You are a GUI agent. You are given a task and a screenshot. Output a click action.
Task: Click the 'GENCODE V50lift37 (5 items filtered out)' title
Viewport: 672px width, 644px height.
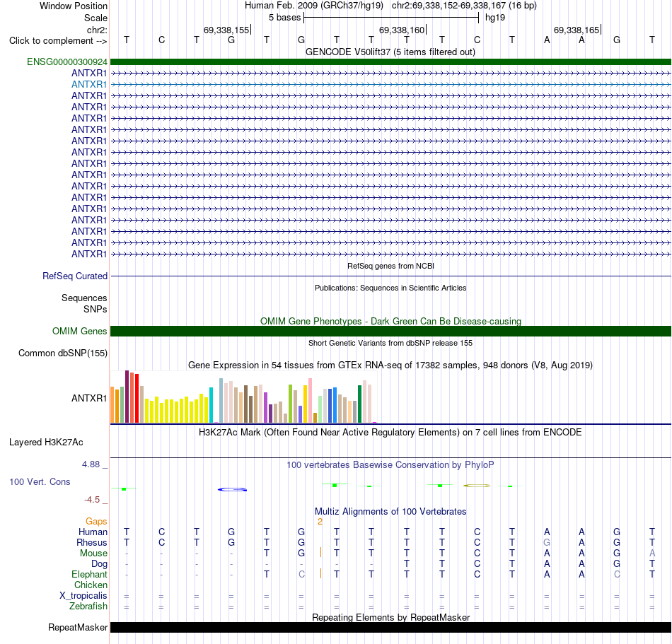pyautogui.click(x=390, y=52)
